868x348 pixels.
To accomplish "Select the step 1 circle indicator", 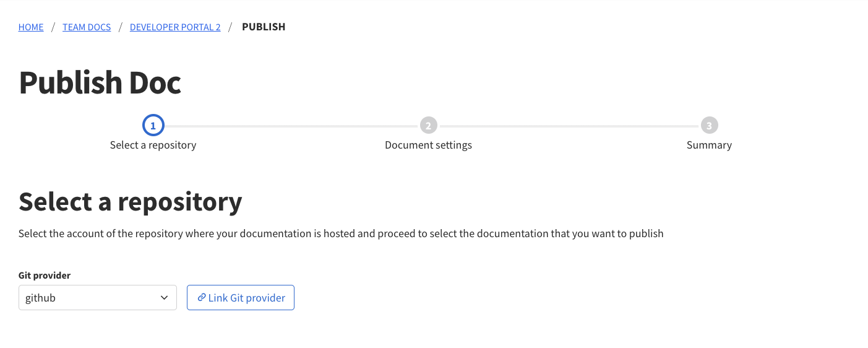I will tap(153, 126).
